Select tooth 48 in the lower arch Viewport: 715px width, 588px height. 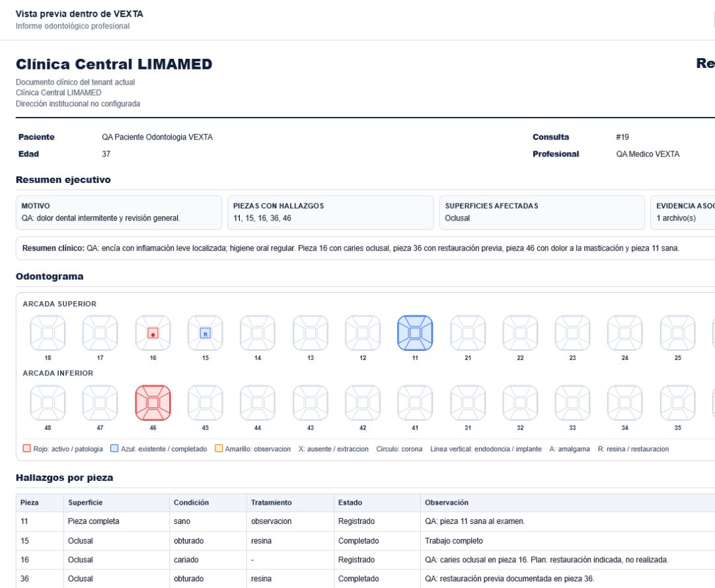pyautogui.click(x=48, y=403)
